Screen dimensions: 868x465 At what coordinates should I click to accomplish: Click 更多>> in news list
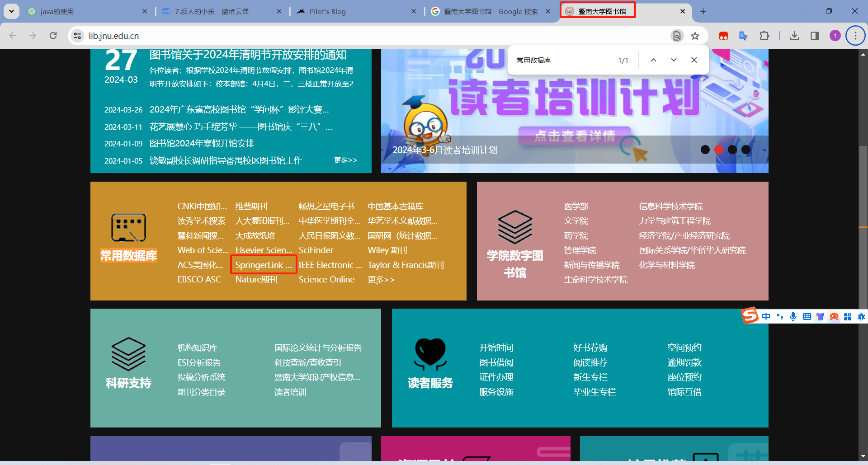point(345,160)
